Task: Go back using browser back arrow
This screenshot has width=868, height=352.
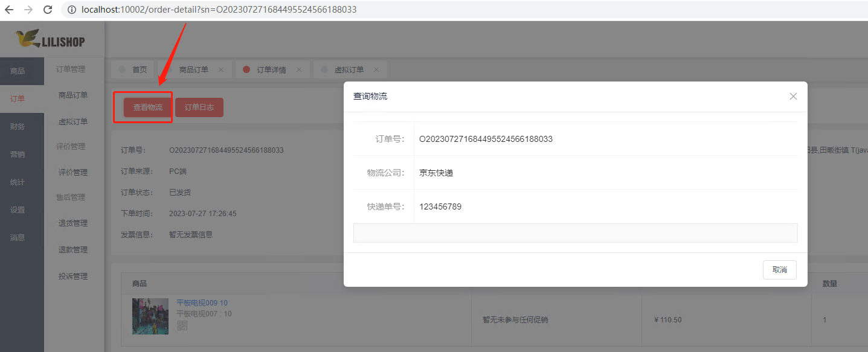Action: coord(9,10)
